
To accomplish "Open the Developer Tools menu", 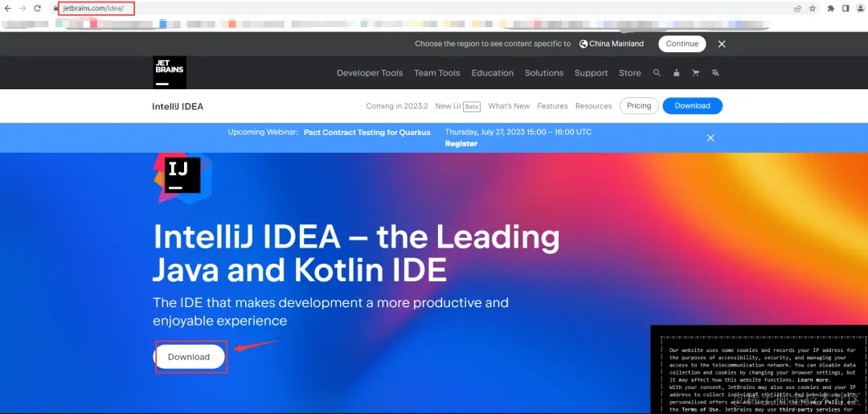I will coord(370,73).
